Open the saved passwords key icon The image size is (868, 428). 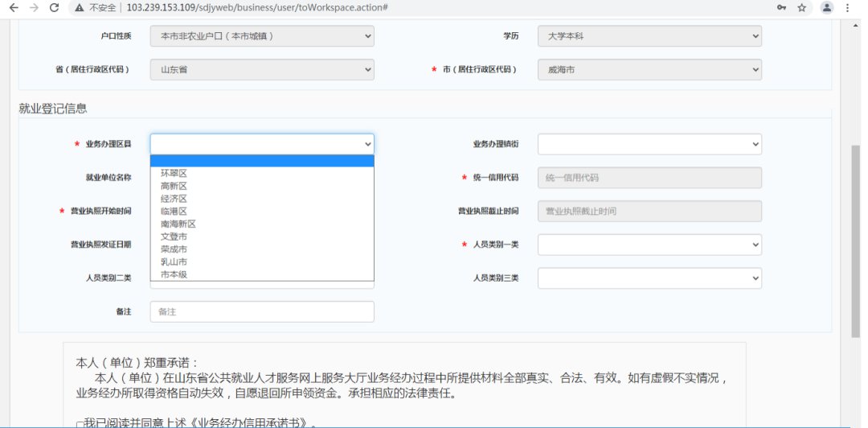pos(780,7)
